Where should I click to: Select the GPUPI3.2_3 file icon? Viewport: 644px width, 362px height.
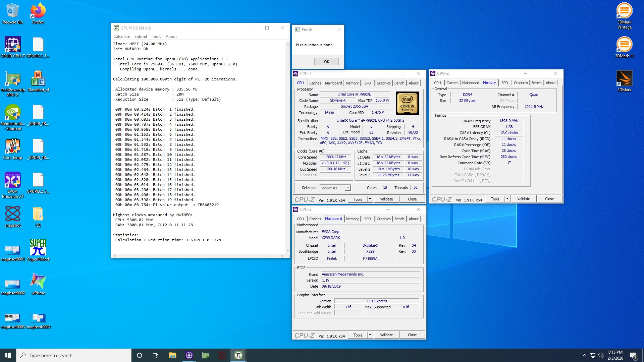38,183
